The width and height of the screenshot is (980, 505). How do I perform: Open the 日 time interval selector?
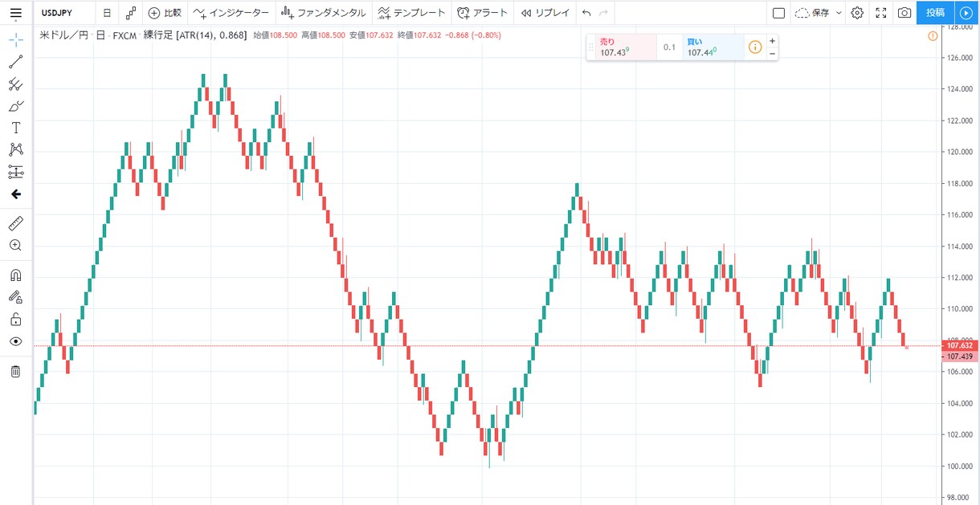pyautogui.click(x=107, y=13)
